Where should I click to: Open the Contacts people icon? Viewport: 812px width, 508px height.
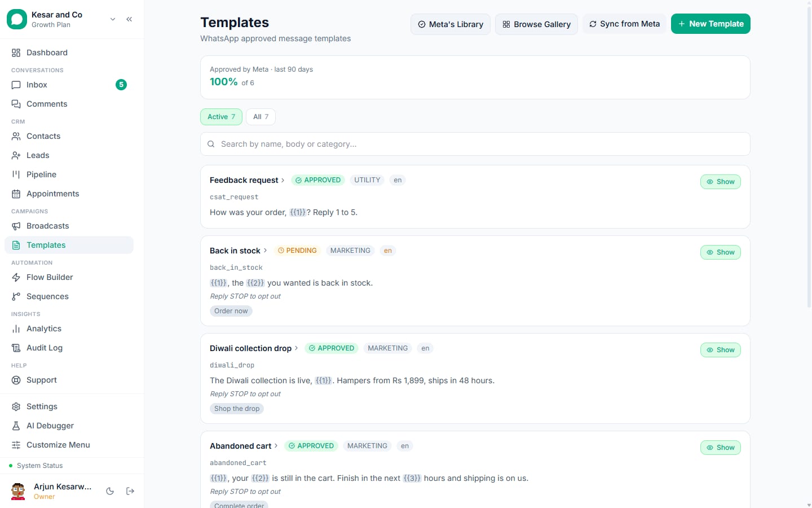16,136
